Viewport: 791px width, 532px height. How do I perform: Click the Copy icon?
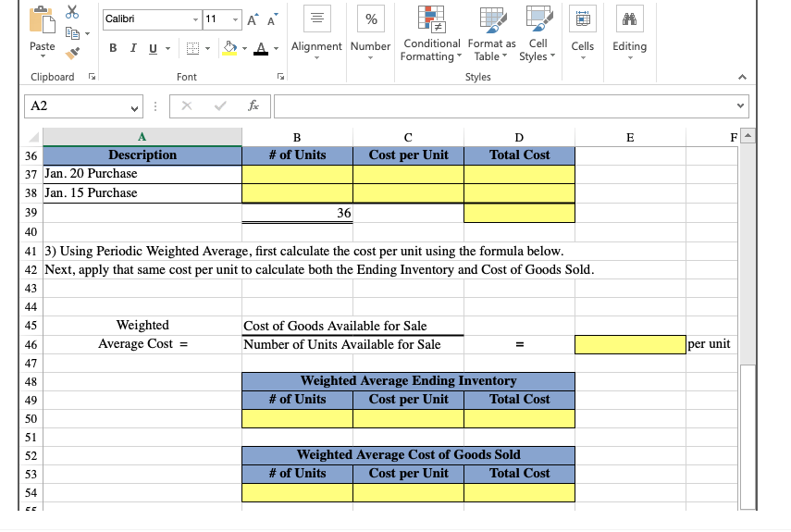coord(72,33)
